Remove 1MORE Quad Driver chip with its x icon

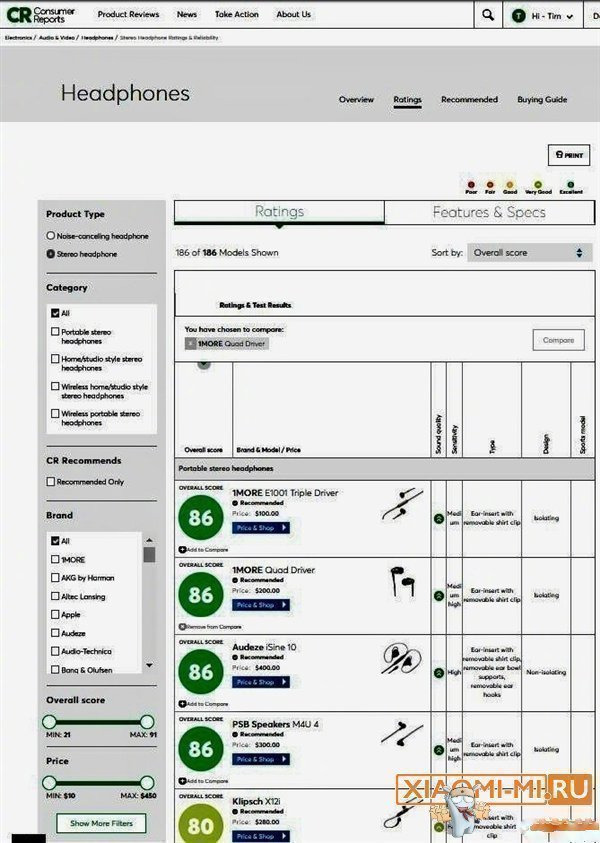(x=190, y=344)
